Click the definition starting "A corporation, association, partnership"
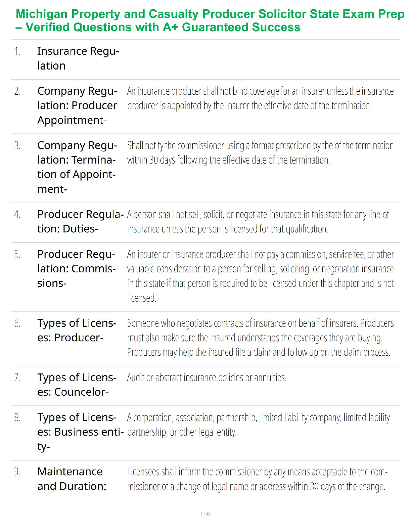This screenshot has width=411, height=532. [x=259, y=425]
